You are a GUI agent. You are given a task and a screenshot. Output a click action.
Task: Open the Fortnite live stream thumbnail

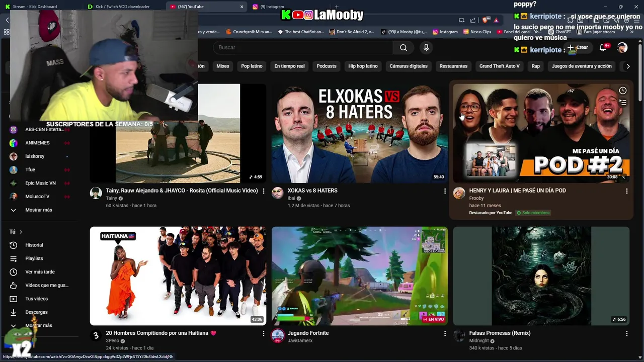[360, 276]
